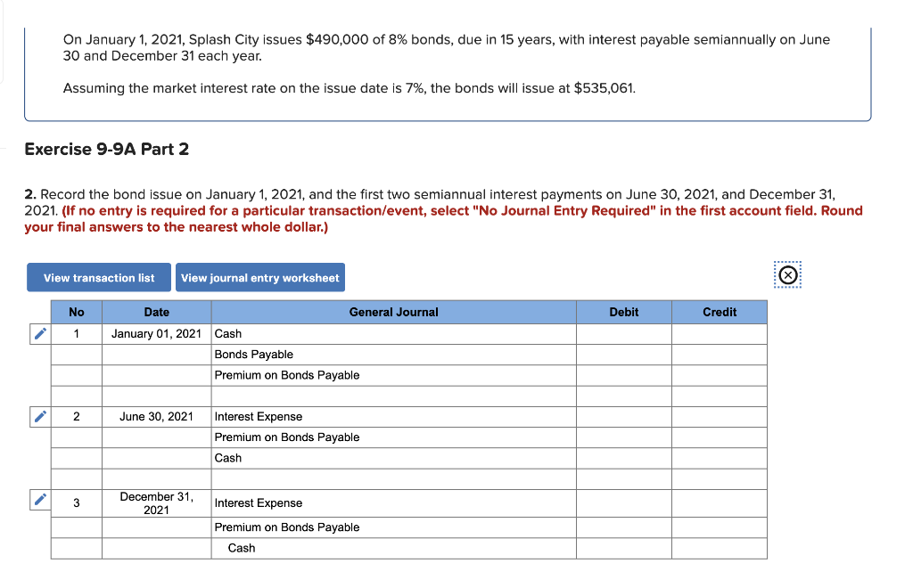Open the View transaction list
Viewport: 913px width, 588px height.
point(98,277)
